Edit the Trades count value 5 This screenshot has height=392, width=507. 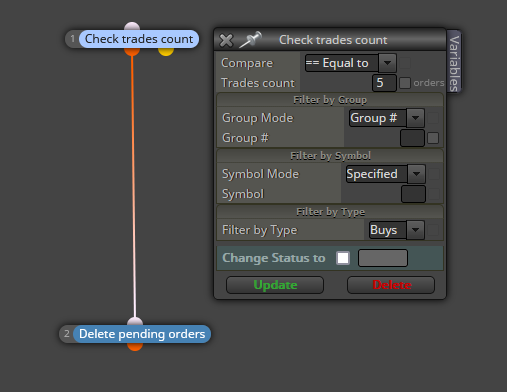tap(384, 83)
